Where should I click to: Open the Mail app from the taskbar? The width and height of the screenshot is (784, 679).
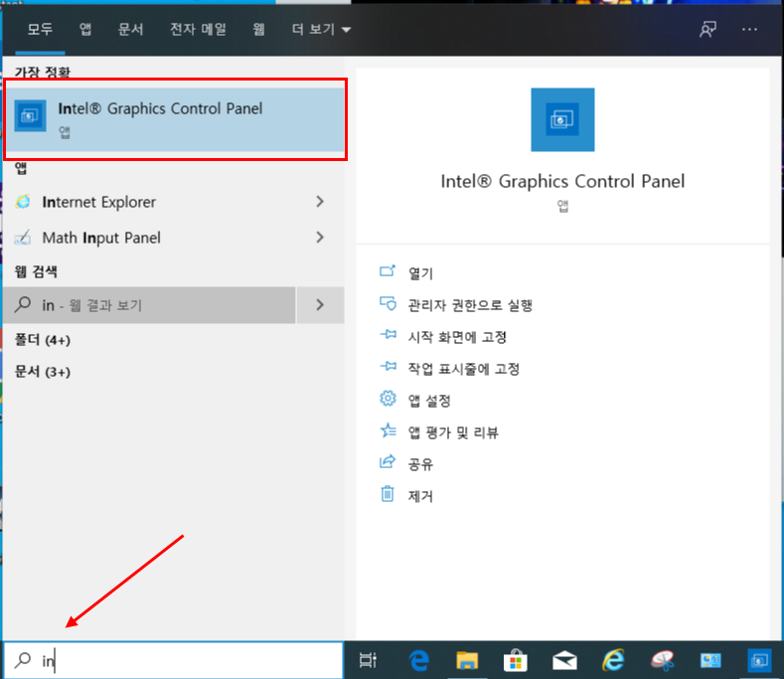[x=564, y=661]
